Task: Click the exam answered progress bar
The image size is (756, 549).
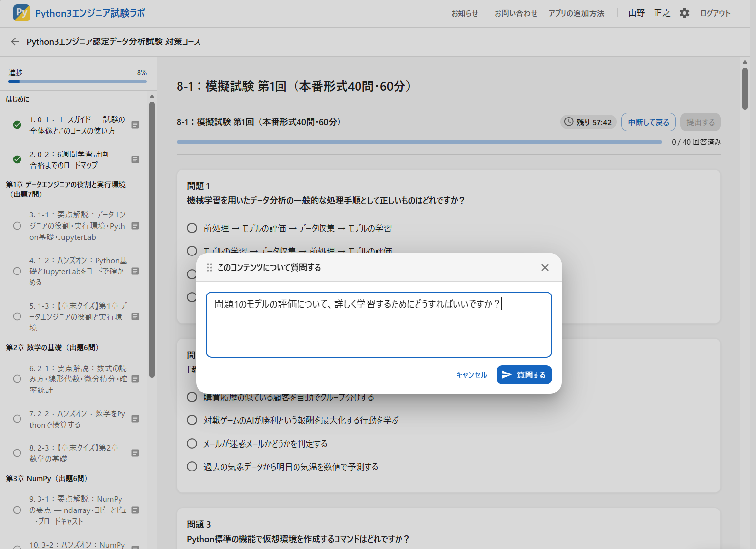Action: click(x=419, y=142)
